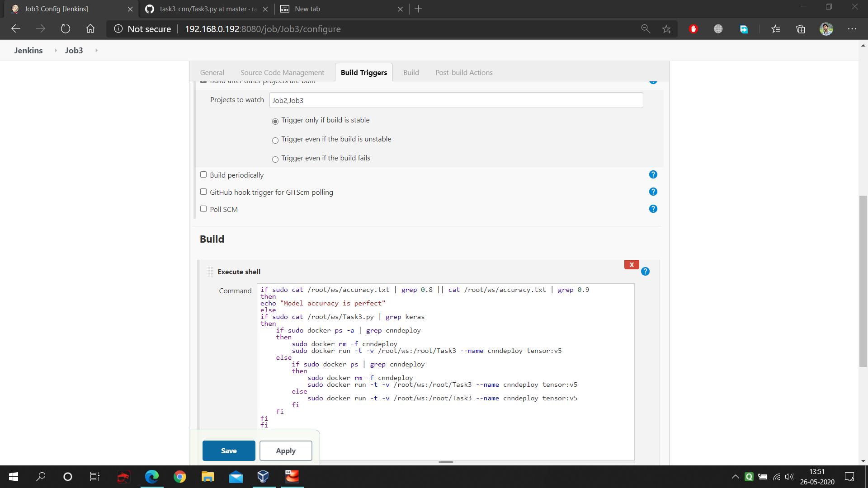
Task: Add this page to favorites star icon
Action: (666, 29)
